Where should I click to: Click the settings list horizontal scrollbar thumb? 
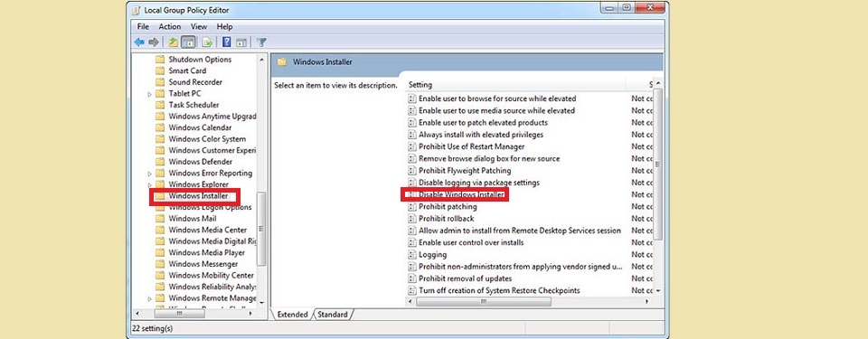[483, 301]
